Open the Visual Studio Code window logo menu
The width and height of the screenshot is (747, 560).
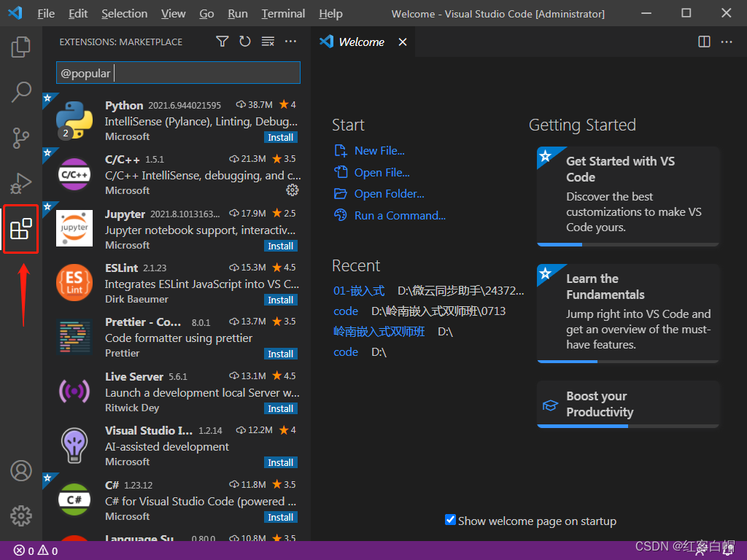click(x=15, y=13)
